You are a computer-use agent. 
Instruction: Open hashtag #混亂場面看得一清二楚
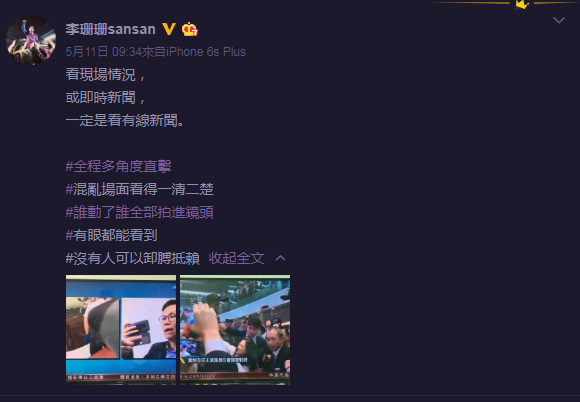coord(139,189)
